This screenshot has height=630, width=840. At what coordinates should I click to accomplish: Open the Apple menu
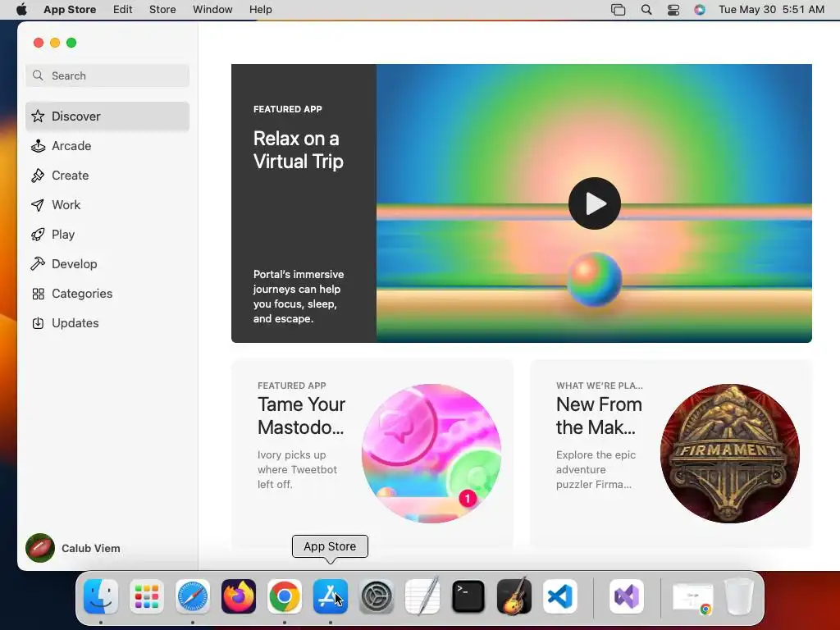(21, 10)
